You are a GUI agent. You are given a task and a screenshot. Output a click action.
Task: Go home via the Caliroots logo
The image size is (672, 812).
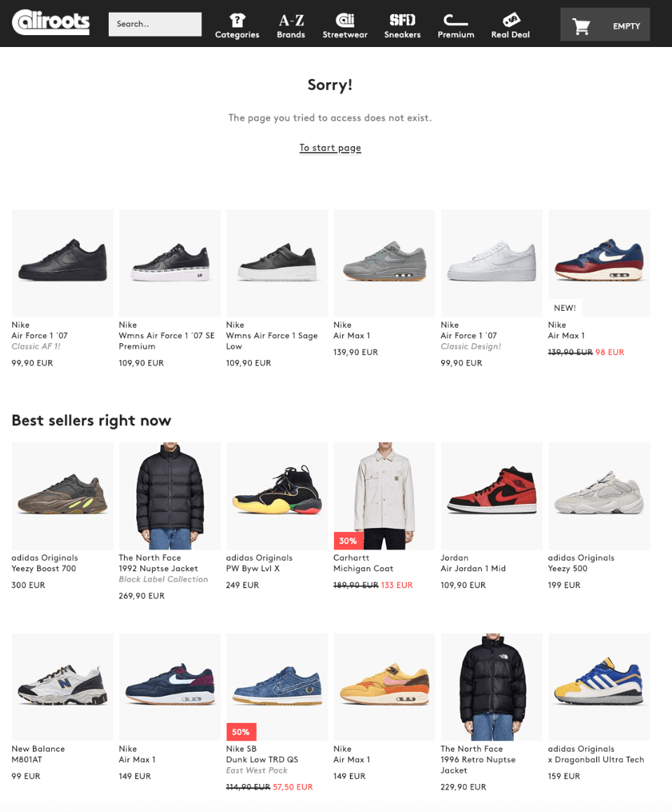coord(51,22)
